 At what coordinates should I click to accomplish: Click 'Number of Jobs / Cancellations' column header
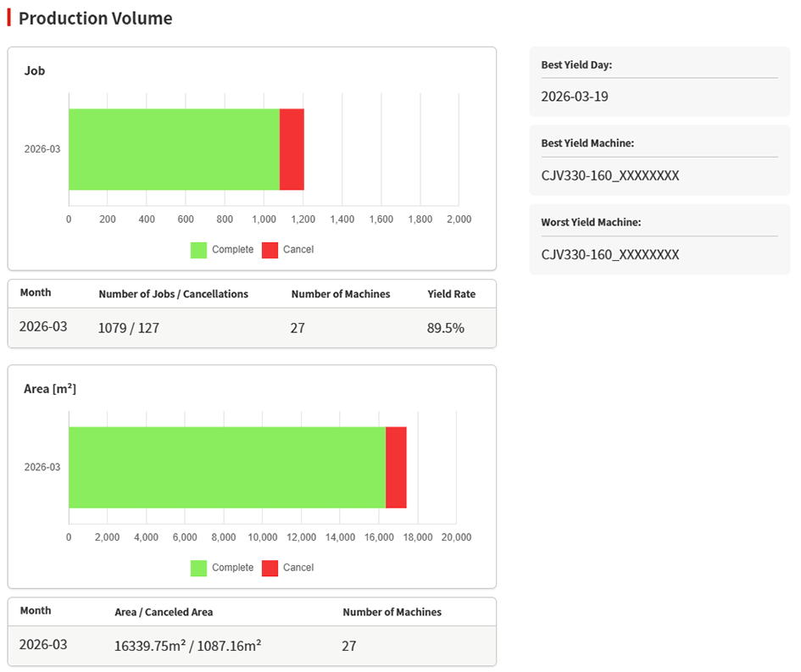[173, 294]
